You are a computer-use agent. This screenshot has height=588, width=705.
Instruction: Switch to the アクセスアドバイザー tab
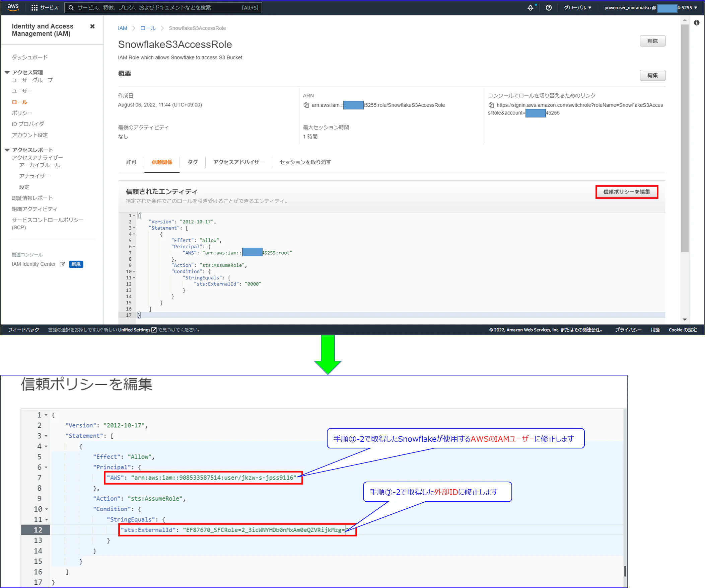[x=239, y=162]
